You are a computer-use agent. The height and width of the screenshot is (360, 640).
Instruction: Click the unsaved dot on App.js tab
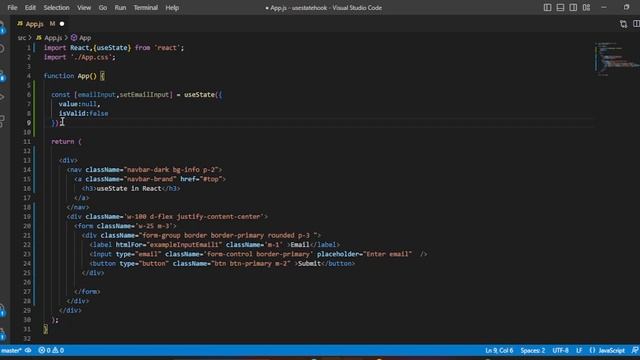pyautogui.click(x=62, y=24)
